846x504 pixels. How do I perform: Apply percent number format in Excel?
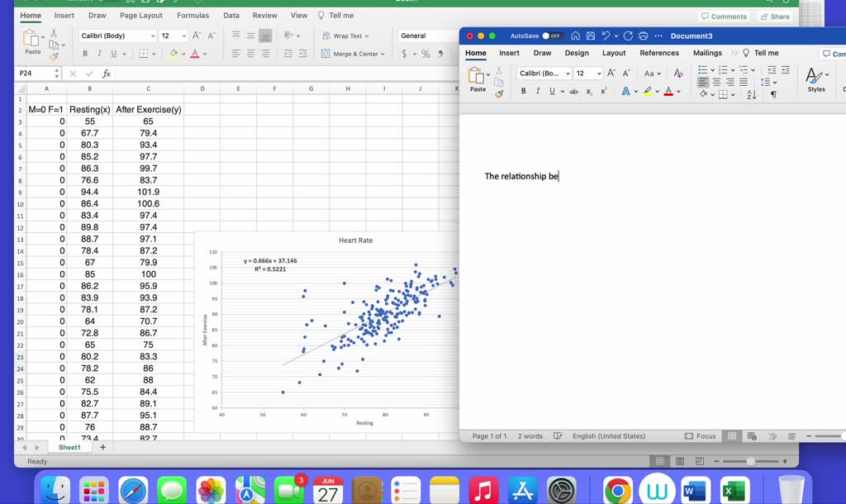click(425, 55)
